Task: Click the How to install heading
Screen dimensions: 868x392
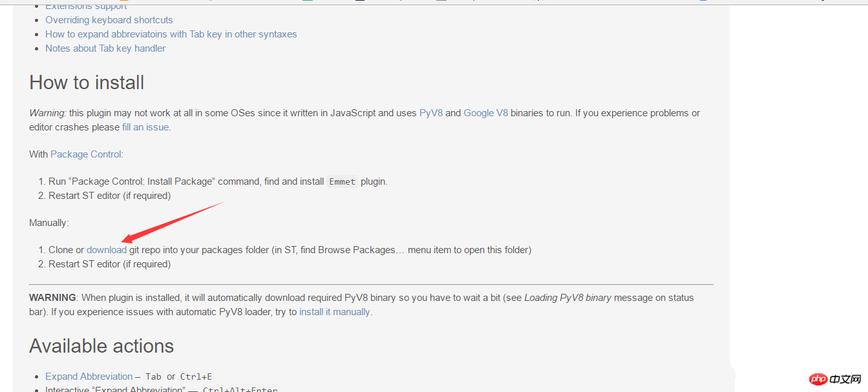Action: (87, 83)
